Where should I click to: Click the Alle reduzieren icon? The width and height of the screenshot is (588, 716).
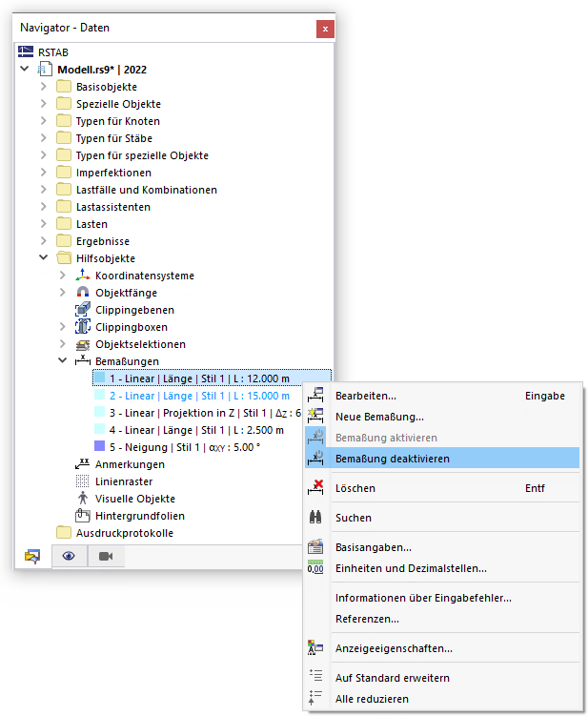pos(315,698)
